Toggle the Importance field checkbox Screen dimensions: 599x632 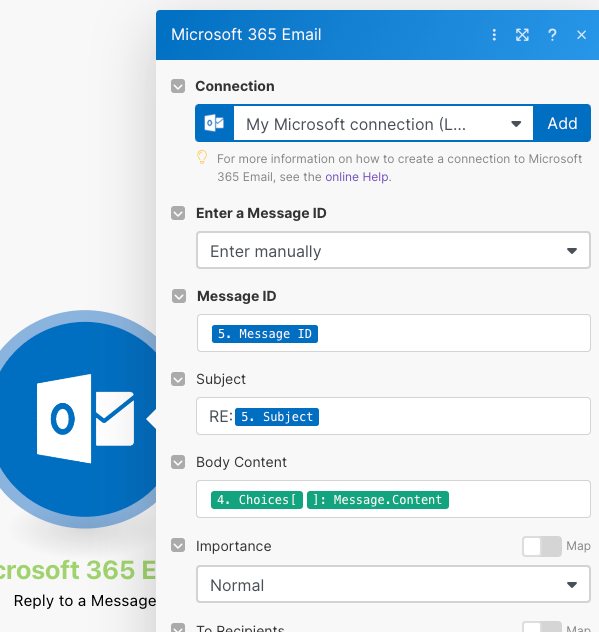(178, 545)
